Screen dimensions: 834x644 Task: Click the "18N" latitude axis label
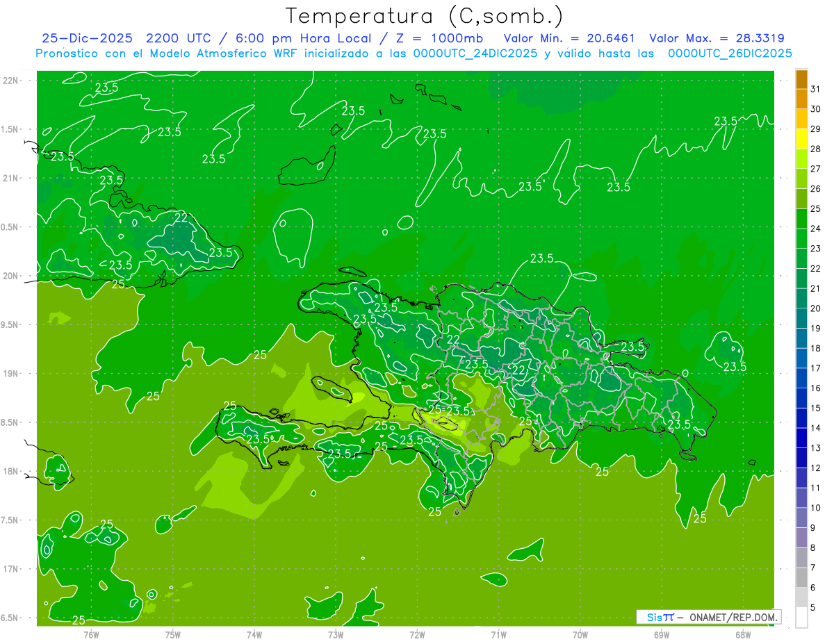[10, 471]
